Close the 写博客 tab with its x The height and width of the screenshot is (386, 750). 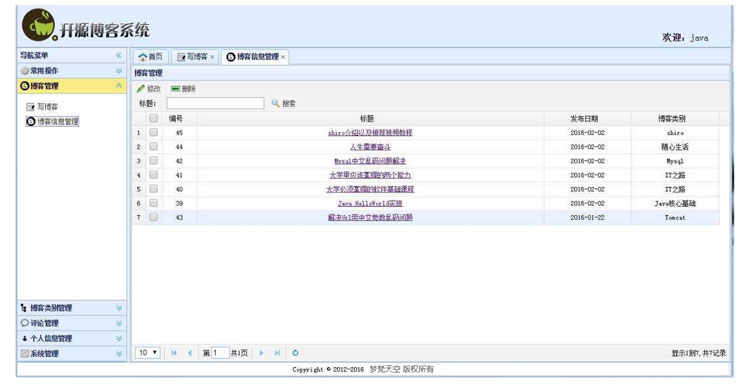click(212, 57)
